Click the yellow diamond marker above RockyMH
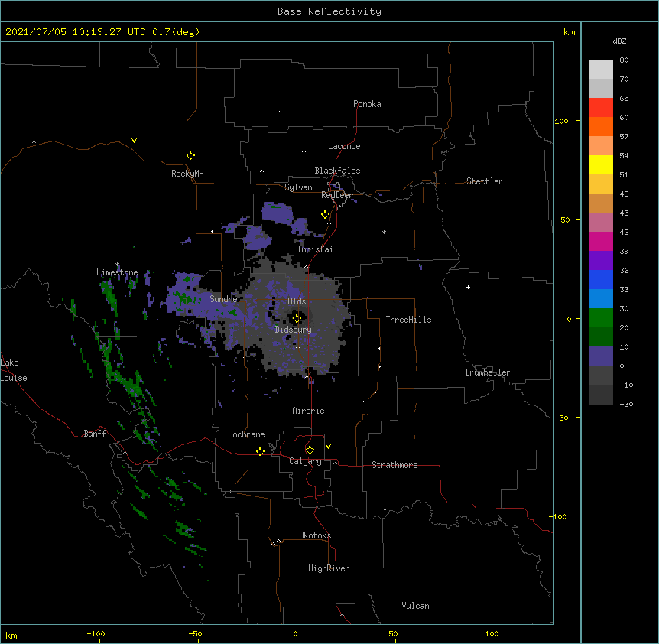The image size is (659, 644). tap(191, 156)
